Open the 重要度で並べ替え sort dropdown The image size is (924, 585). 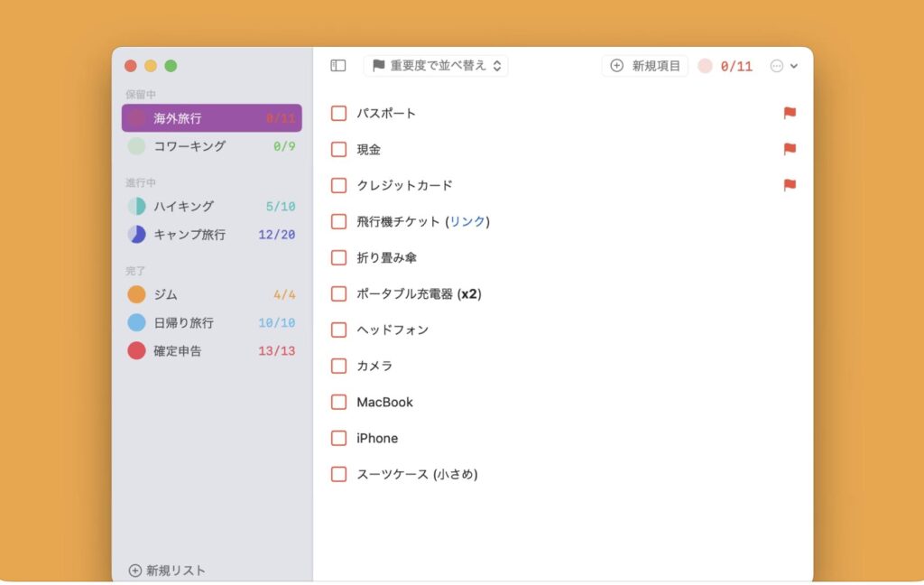[436, 66]
